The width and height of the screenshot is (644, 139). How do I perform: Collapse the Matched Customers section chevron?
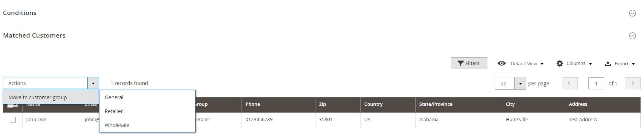click(632, 36)
